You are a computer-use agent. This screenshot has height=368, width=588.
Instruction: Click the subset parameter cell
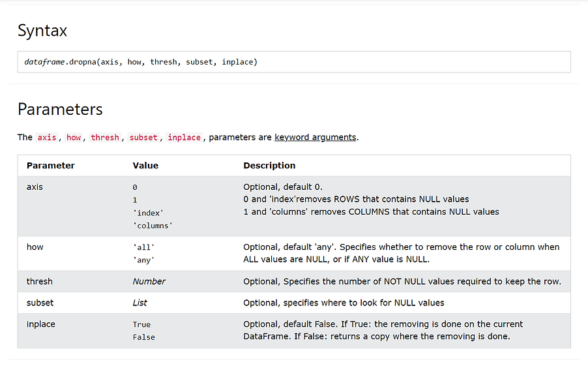(40, 303)
